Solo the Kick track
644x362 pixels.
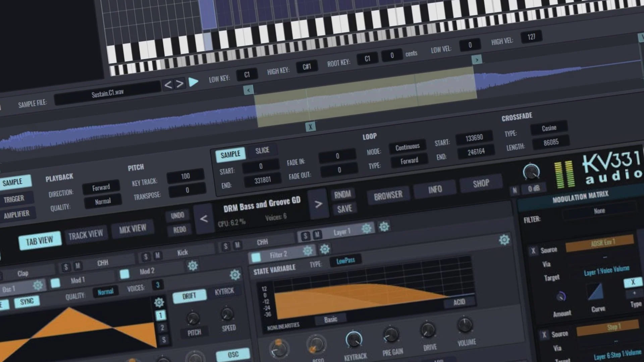point(146,257)
